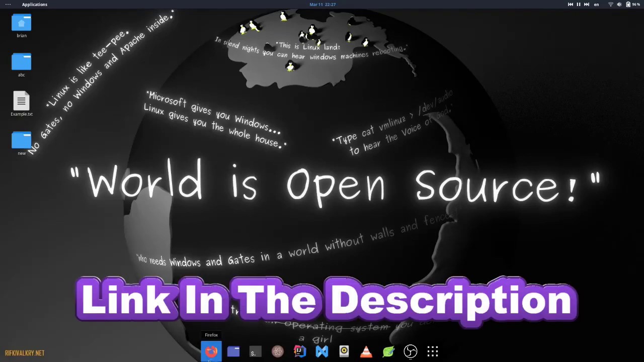644x362 pixels.
Task: Pause media playback in top bar
Action: pos(579,5)
